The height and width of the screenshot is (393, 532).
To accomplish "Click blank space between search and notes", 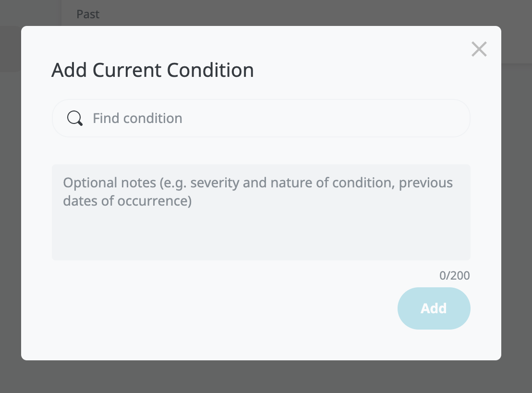I will pos(261,151).
